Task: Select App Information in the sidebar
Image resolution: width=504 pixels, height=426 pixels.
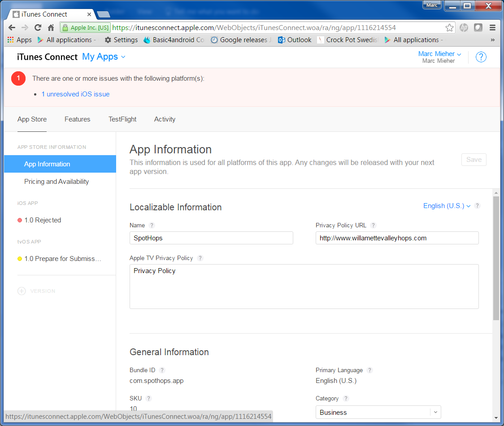Action: click(x=60, y=164)
